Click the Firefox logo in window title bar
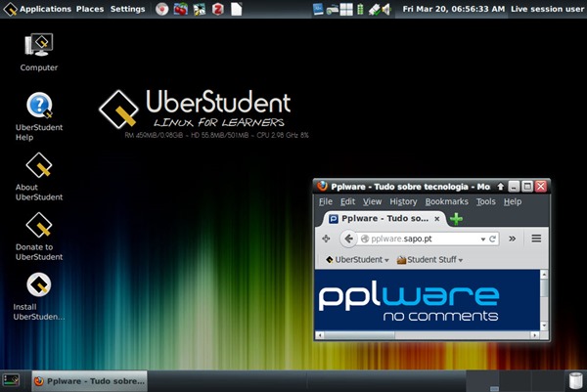 point(322,186)
